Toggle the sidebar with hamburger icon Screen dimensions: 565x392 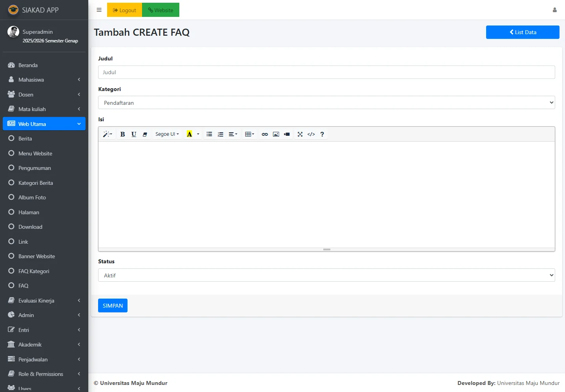[x=99, y=10]
